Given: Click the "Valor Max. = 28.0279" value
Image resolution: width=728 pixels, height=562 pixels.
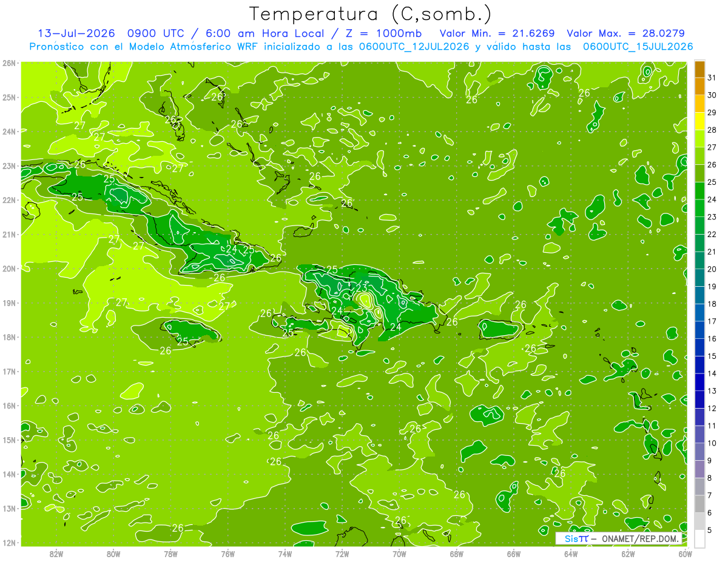Looking at the screenshot, I should 625,33.
